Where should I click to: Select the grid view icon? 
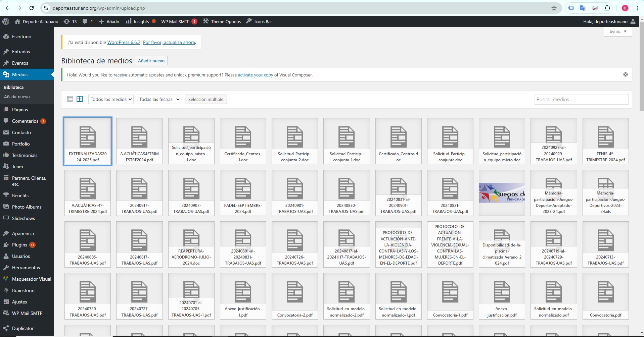point(80,99)
